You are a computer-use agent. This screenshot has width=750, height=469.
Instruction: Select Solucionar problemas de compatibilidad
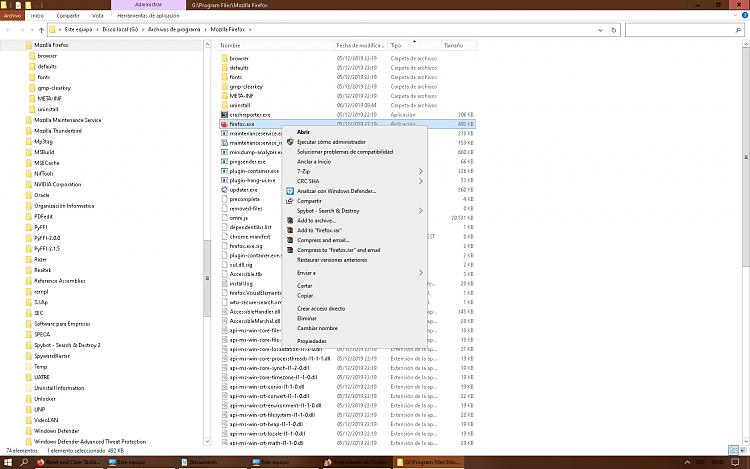(345, 152)
